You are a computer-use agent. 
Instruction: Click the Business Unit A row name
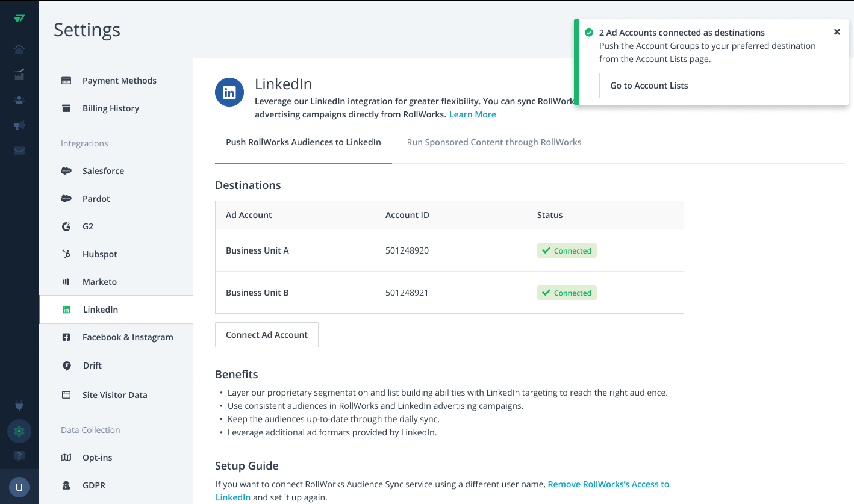[257, 250]
